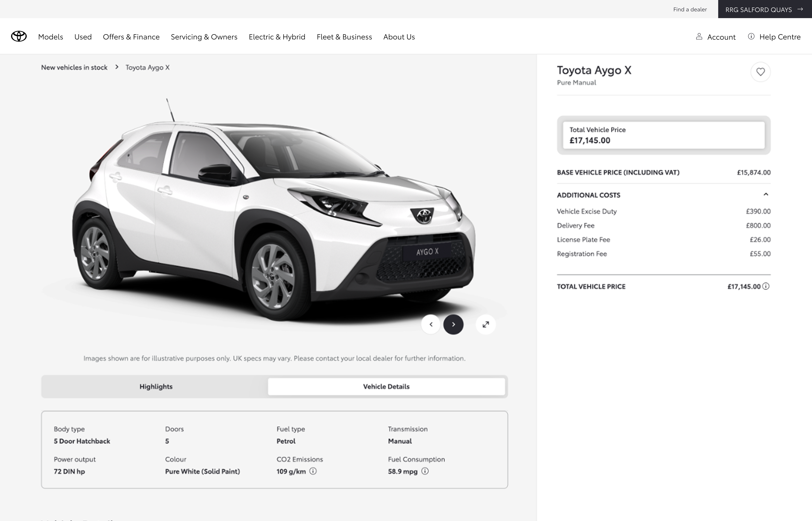Click the Registration Fee £55.00 value
Image resolution: width=812 pixels, height=521 pixels.
click(x=760, y=254)
